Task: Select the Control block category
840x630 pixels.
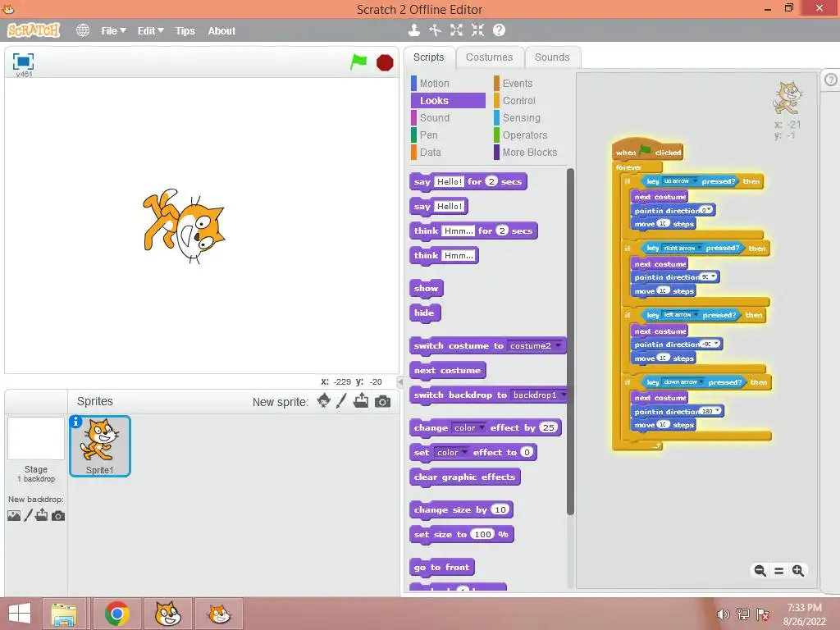Action: (519, 100)
